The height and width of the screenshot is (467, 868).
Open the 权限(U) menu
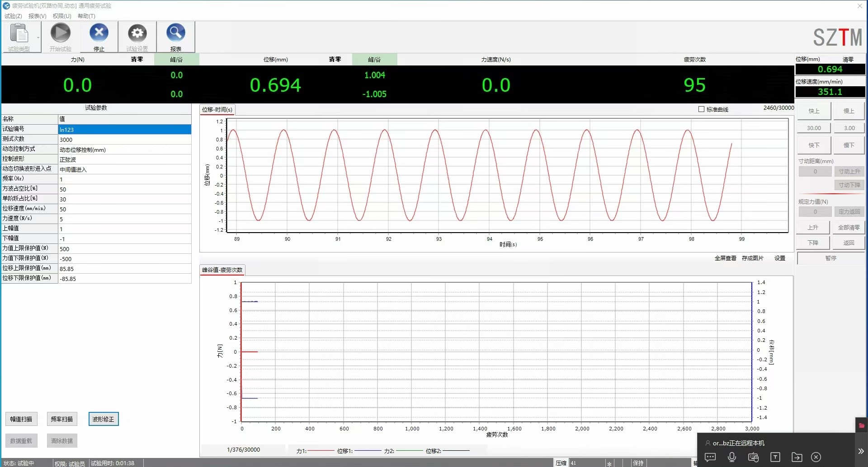(62, 16)
